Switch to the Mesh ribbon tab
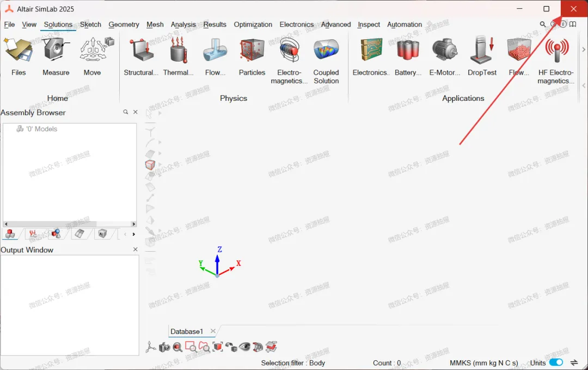588x370 pixels. pyautogui.click(x=155, y=25)
